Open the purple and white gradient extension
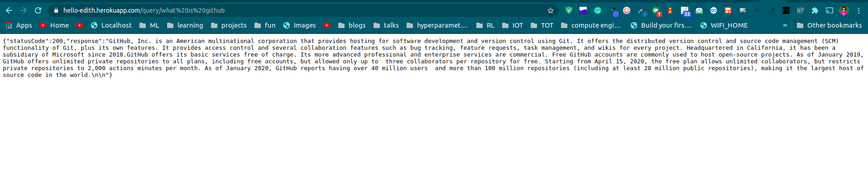This screenshot has width=868, height=195. point(583,10)
